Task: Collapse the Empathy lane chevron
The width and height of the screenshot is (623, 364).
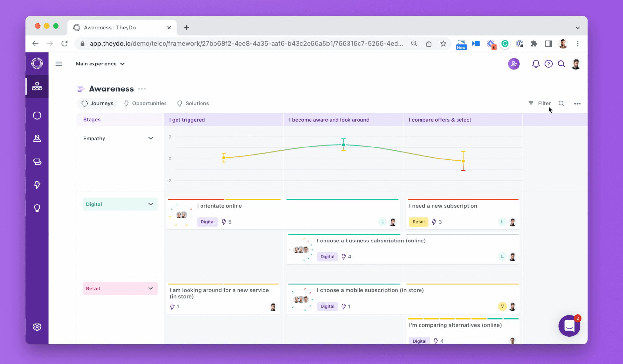Action: (151, 138)
